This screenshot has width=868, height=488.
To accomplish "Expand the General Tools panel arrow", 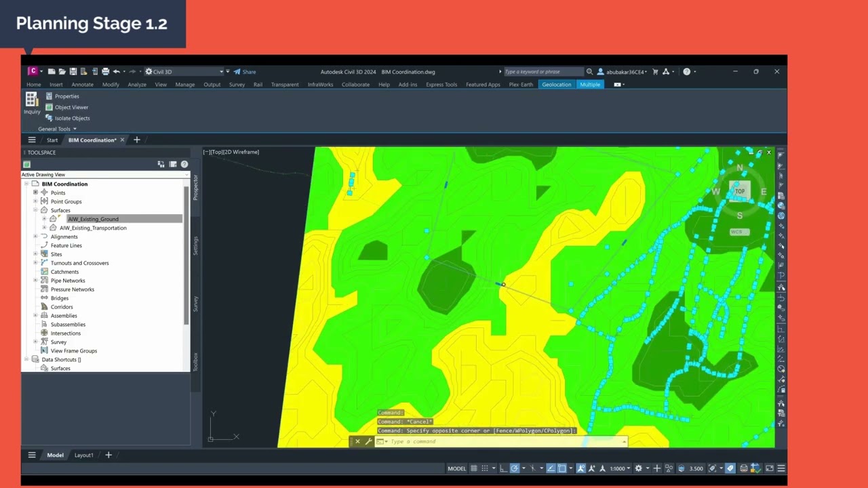I will [x=75, y=129].
